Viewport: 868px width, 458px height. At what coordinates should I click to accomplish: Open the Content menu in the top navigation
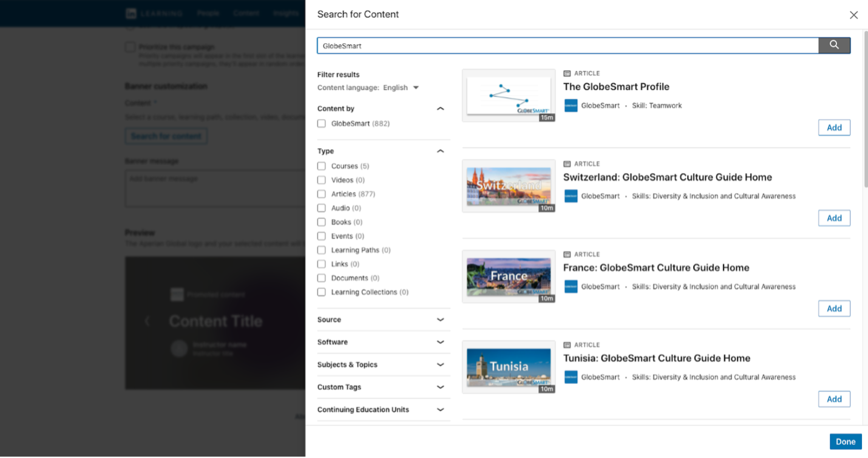coord(246,13)
